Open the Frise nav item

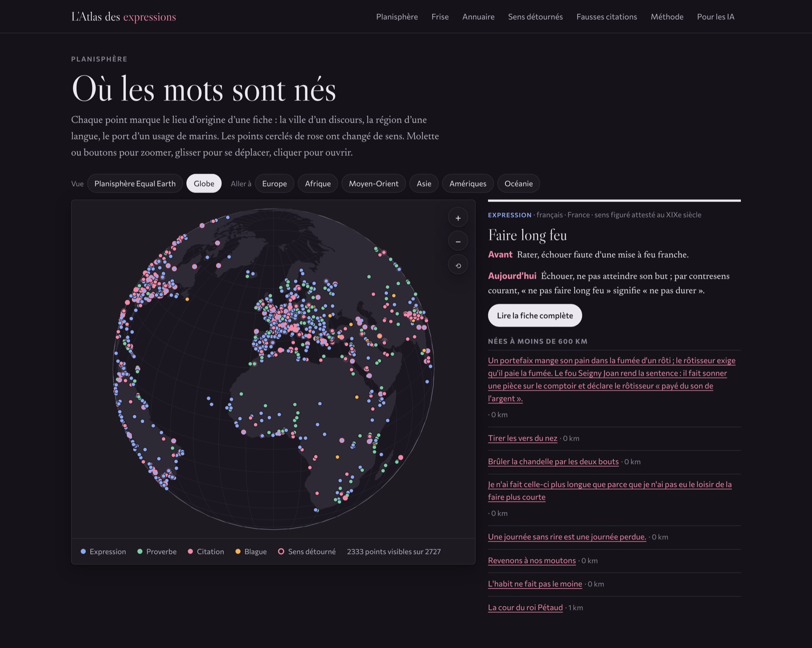point(440,17)
